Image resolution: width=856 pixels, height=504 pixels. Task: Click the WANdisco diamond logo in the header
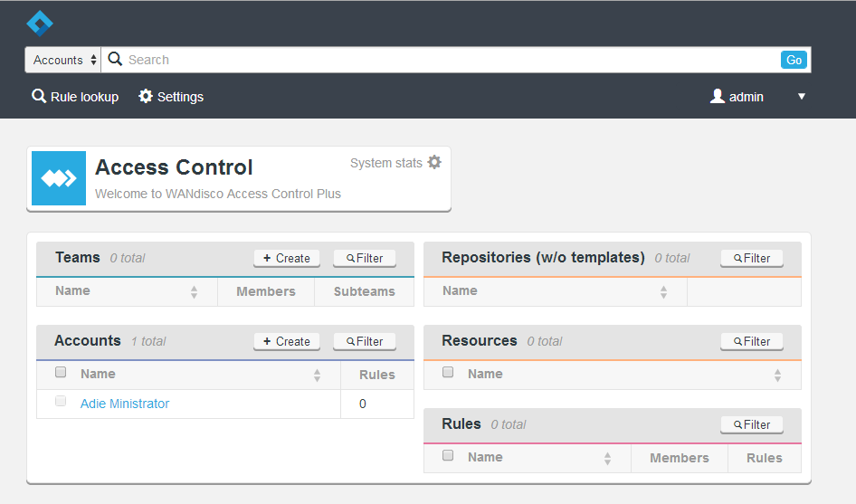coord(40,24)
